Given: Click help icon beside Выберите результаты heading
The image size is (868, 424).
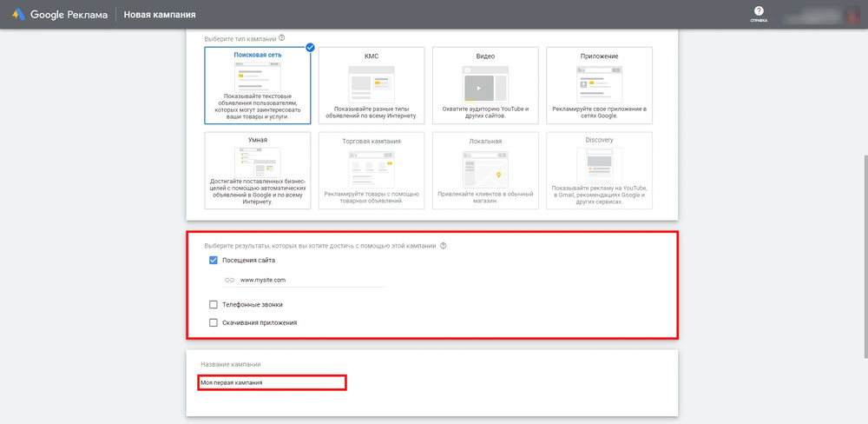Looking at the screenshot, I should (x=443, y=246).
